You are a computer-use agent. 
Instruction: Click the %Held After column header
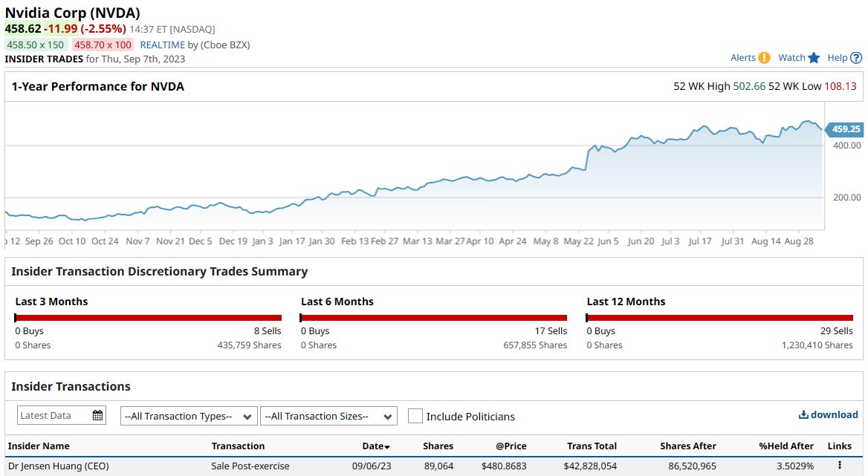click(786, 446)
